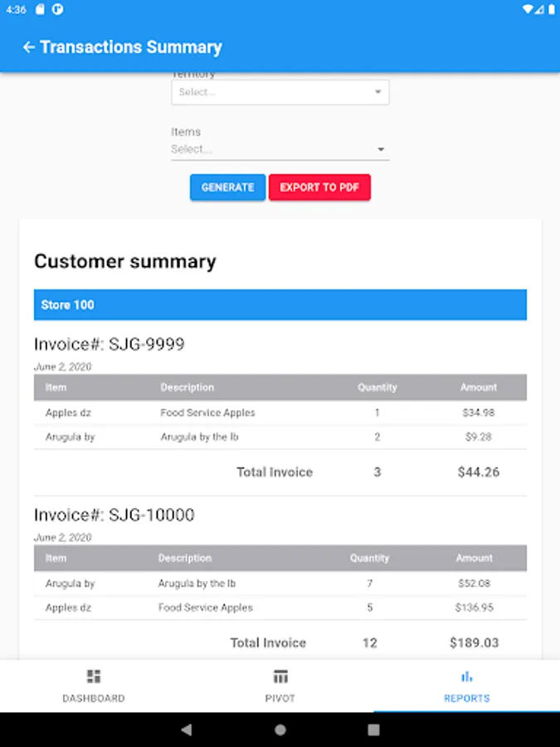Image resolution: width=560 pixels, height=747 pixels.
Task: Select the Invoice#: SJG-9999 heading
Action: click(109, 344)
